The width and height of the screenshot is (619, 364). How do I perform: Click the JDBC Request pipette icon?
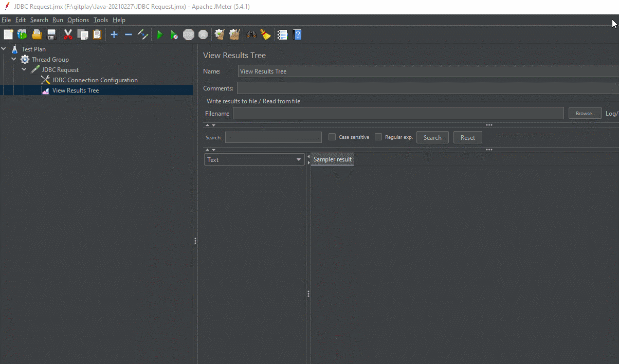point(35,69)
